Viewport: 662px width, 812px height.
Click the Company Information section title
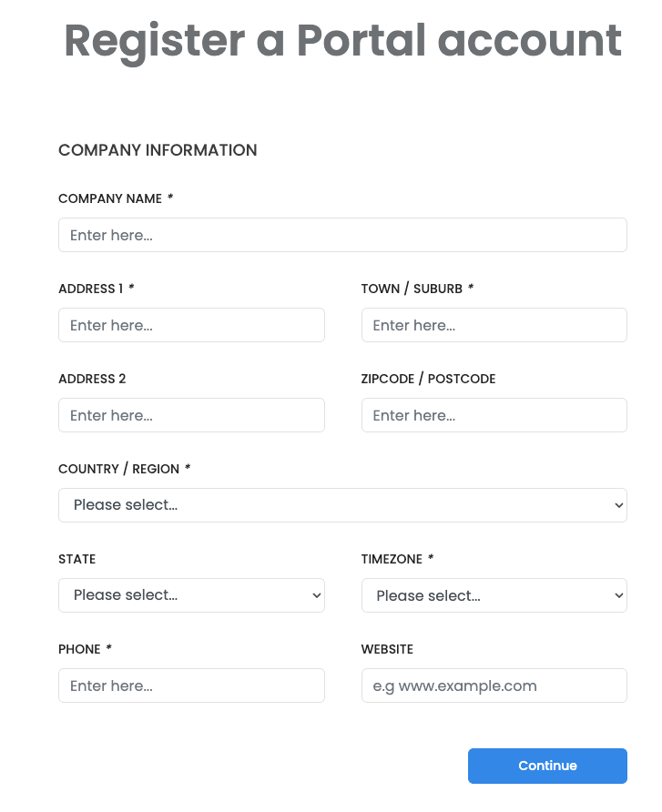[x=158, y=150]
